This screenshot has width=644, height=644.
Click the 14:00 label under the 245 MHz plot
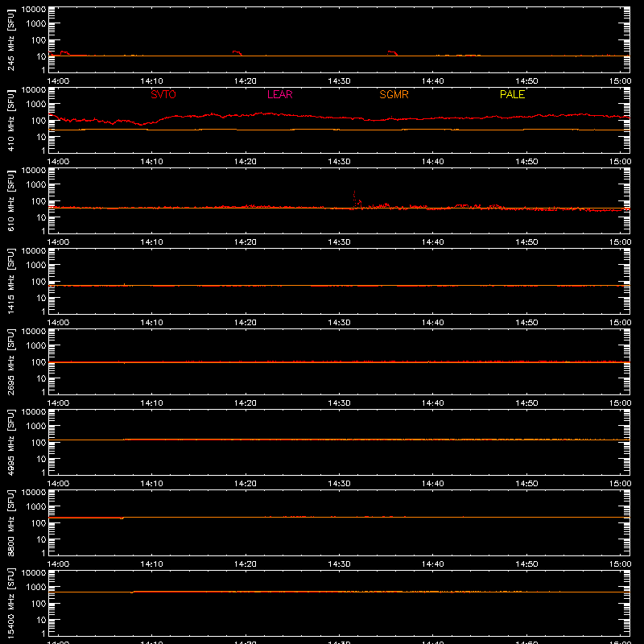(58, 81)
